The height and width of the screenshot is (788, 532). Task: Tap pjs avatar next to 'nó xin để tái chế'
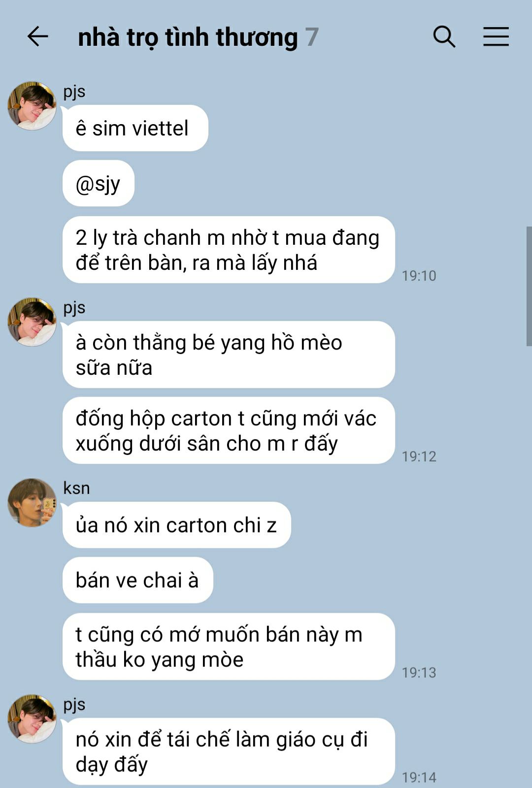click(x=32, y=719)
